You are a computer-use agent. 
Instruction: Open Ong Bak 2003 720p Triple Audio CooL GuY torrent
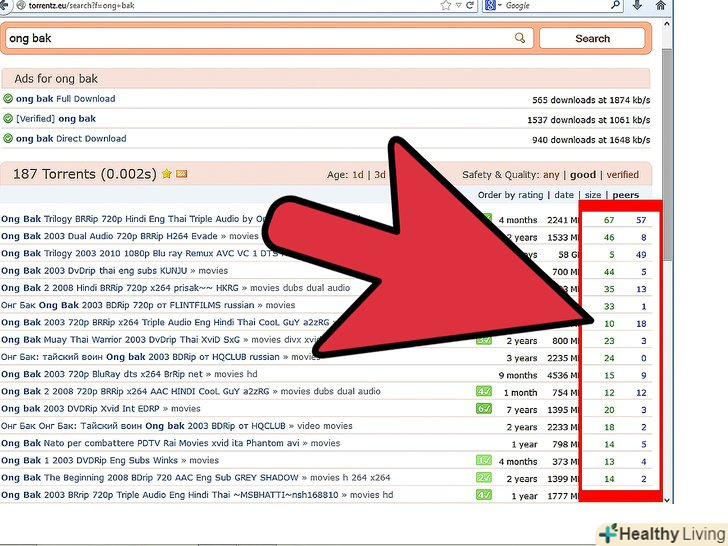tap(165, 322)
